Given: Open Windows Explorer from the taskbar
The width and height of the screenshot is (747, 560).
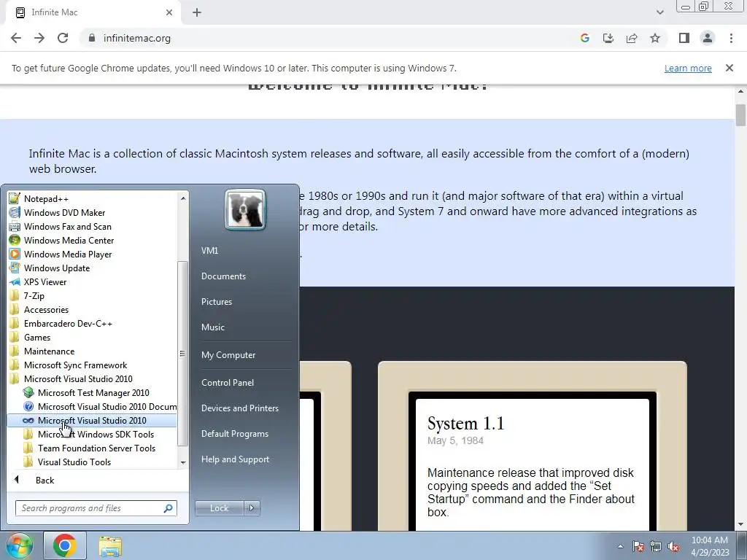Looking at the screenshot, I should click(110, 546).
